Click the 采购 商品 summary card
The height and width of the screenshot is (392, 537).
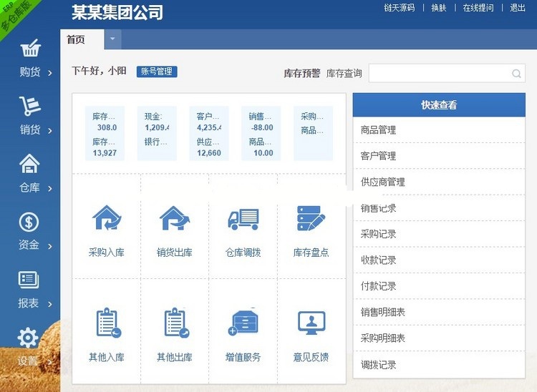click(314, 133)
